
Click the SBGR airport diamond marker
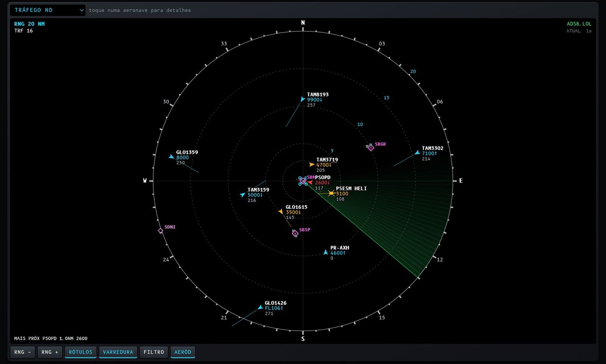pyautogui.click(x=371, y=148)
